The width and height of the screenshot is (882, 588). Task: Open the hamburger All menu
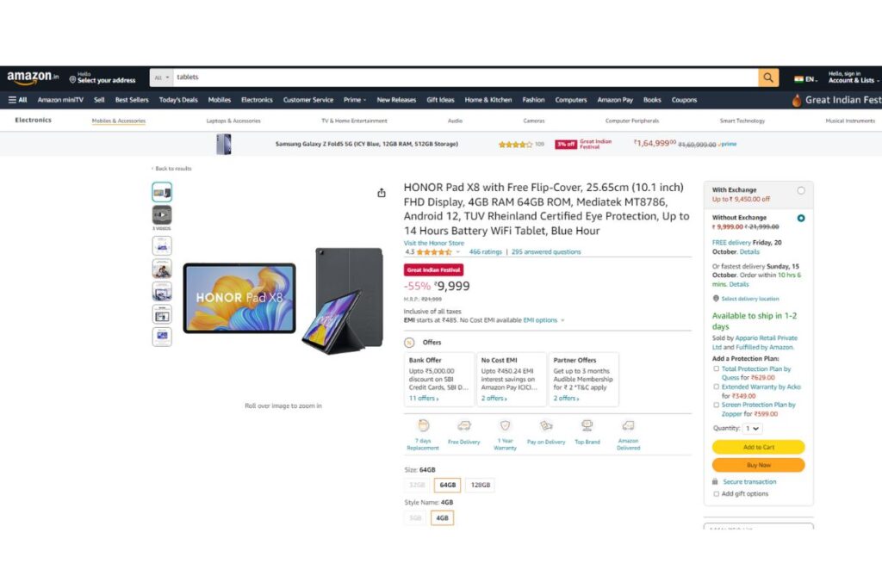coord(17,100)
